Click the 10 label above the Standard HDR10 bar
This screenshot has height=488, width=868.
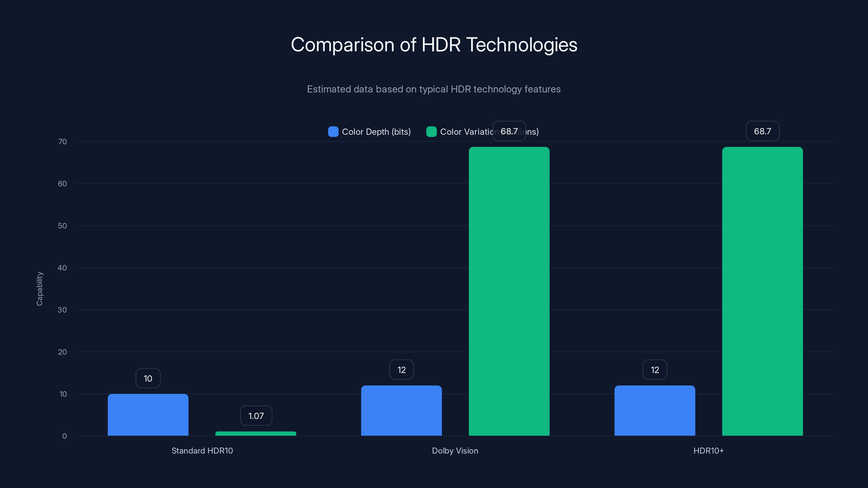[148, 378]
